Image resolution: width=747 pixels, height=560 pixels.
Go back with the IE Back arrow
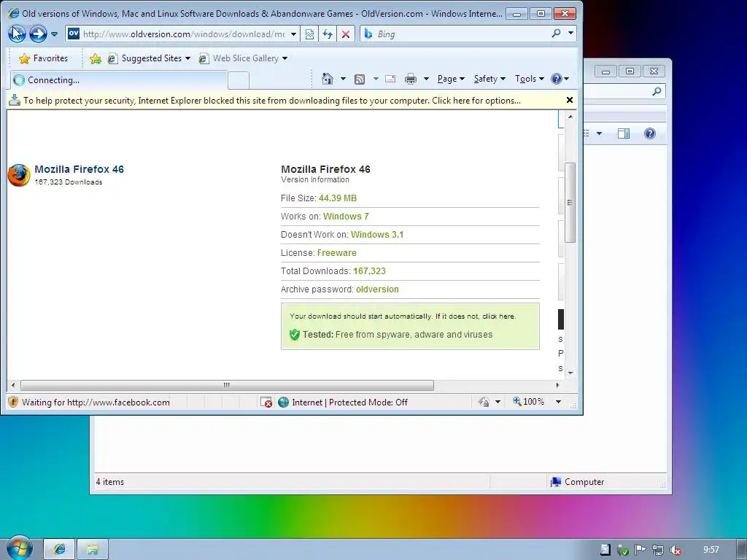click(18, 34)
